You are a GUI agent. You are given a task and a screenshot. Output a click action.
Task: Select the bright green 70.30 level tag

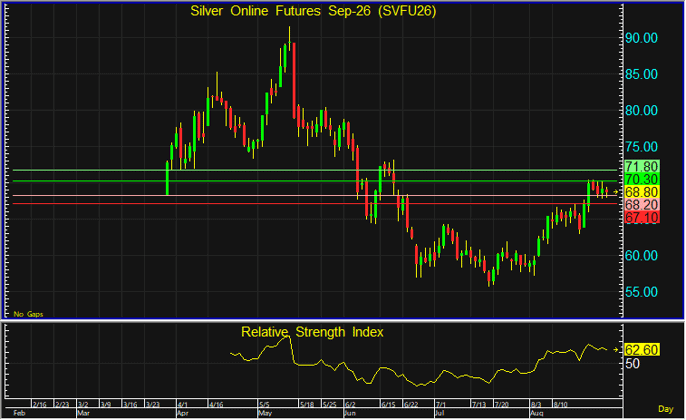pyautogui.click(x=641, y=179)
